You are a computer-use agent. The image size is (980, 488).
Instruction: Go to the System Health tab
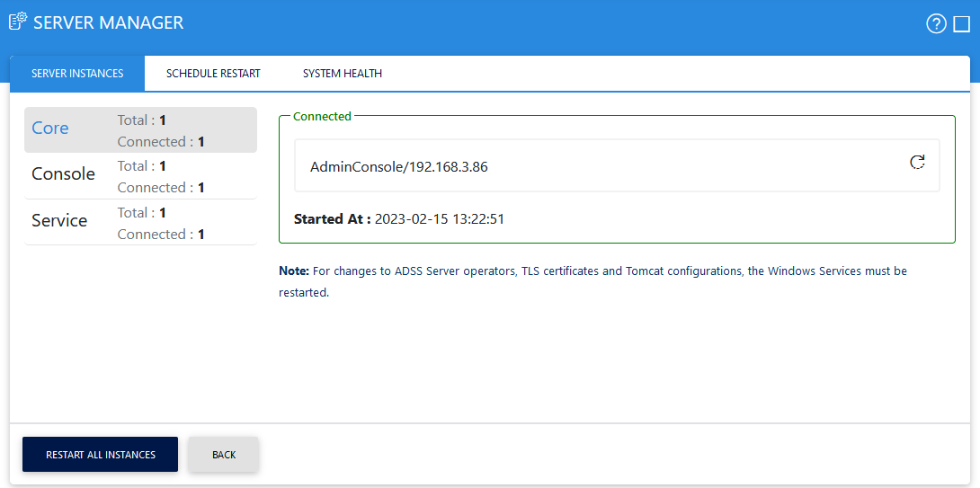[x=342, y=74]
